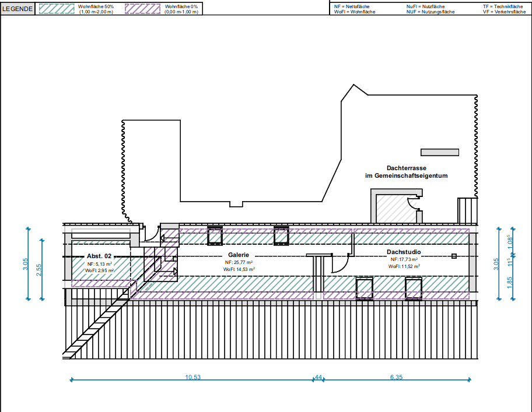Select the 'Dachterrasse' room label
532x412 pixels.
[407, 168]
